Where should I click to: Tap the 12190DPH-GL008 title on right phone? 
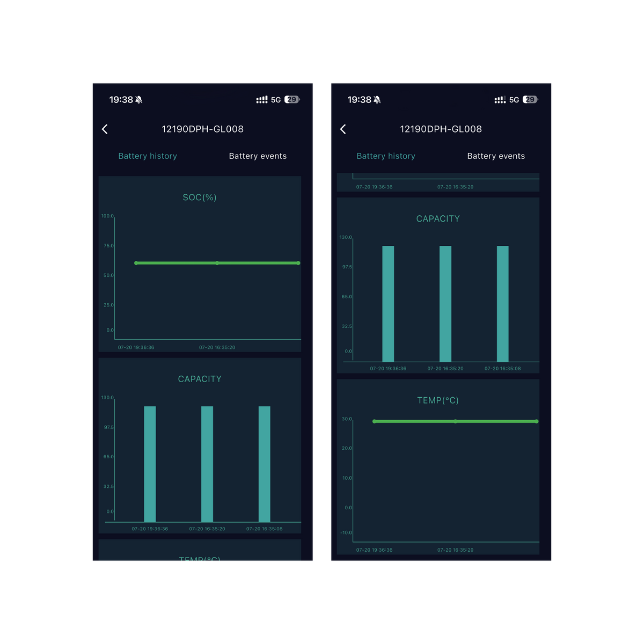coord(441,129)
